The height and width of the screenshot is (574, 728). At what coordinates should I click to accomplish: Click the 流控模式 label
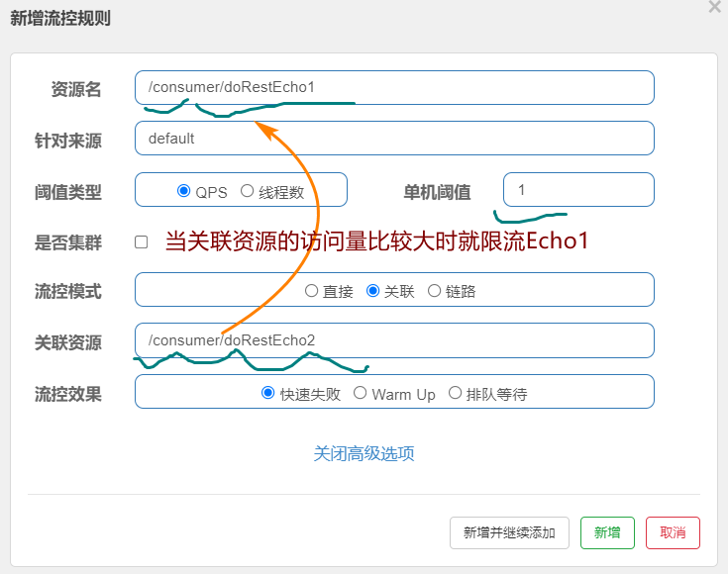click(67, 291)
